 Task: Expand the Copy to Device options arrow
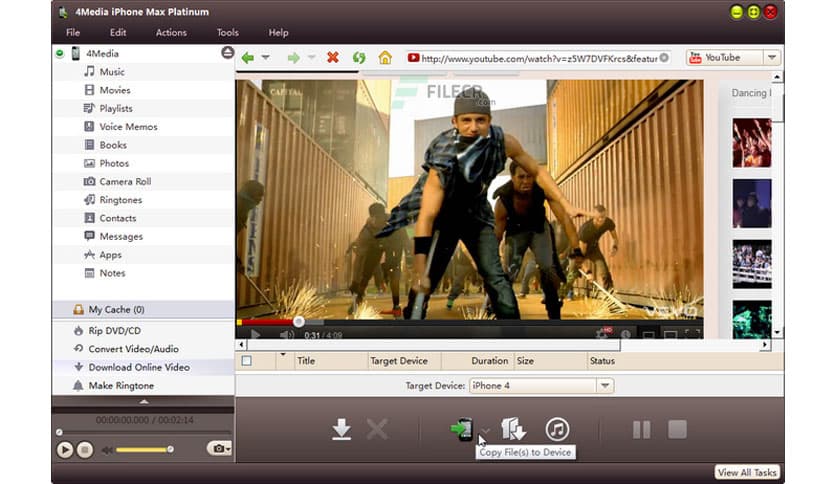[x=485, y=430]
